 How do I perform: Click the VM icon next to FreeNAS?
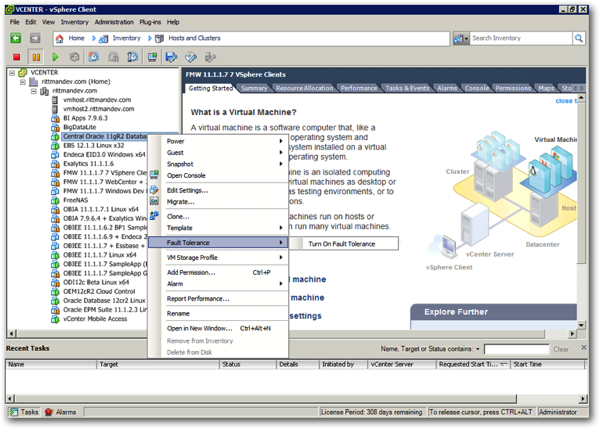tap(55, 200)
